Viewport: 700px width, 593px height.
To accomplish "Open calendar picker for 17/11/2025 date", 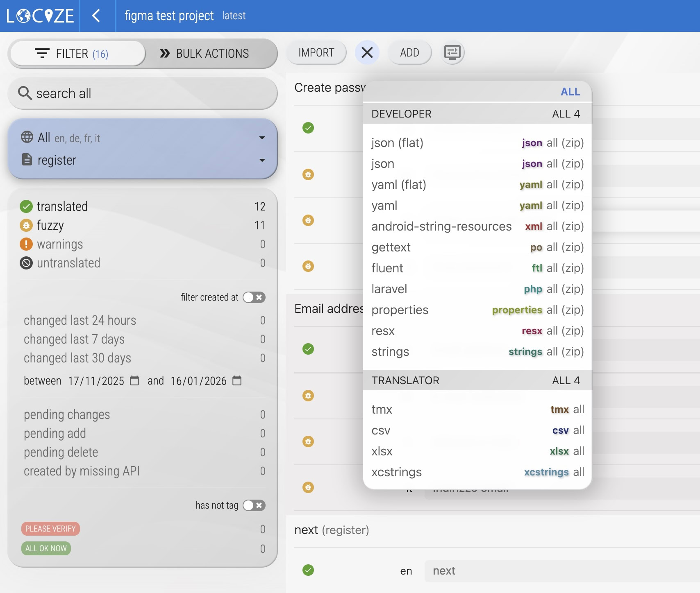I will click(x=134, y=381).
